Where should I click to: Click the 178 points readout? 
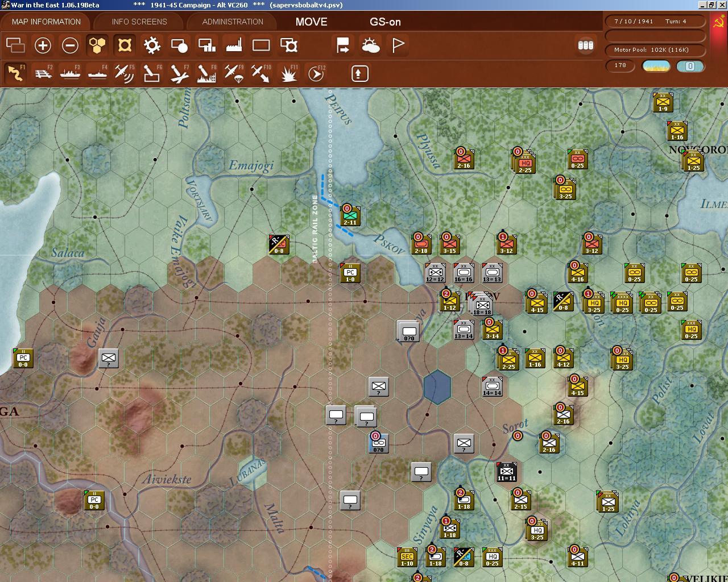(x=621, y=65)
